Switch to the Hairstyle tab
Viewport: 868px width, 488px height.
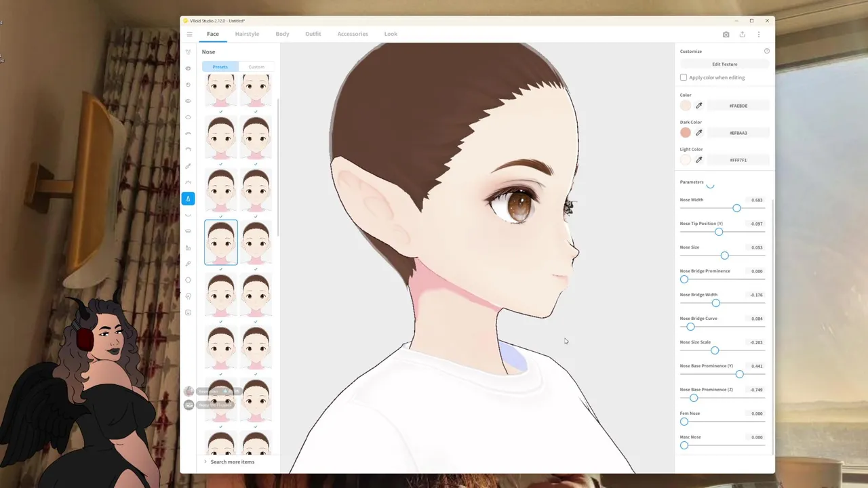[x=247, y=34]
